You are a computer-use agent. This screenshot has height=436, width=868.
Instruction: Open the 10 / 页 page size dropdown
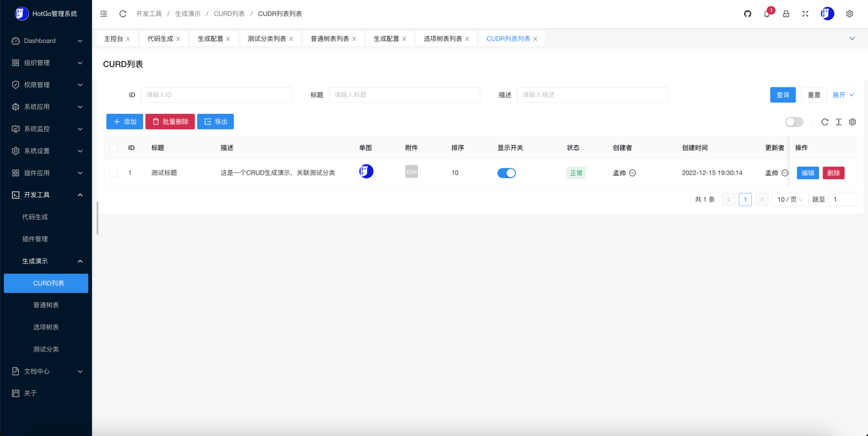point(790,199)
